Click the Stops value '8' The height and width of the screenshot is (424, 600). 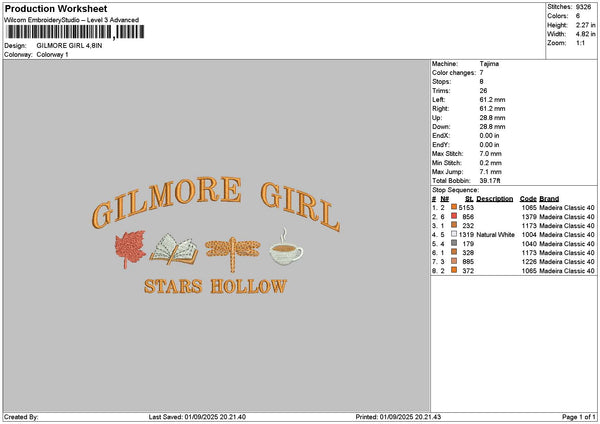[x=481, y=82]
